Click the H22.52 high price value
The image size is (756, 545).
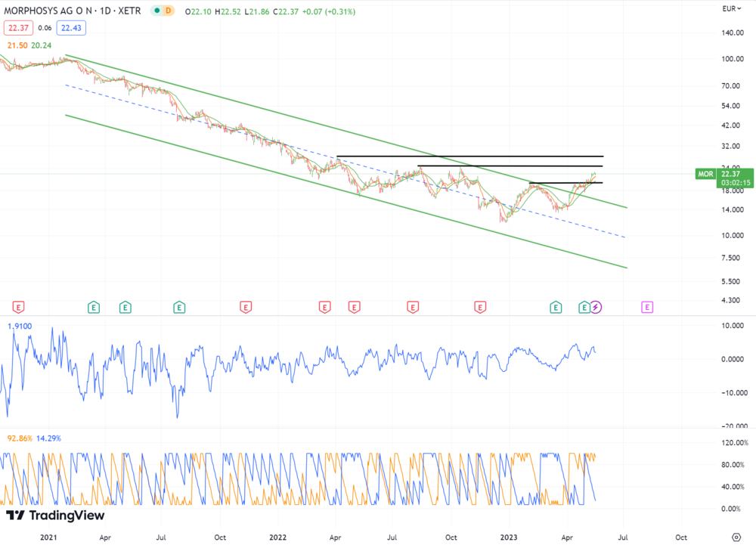point(228,11)
